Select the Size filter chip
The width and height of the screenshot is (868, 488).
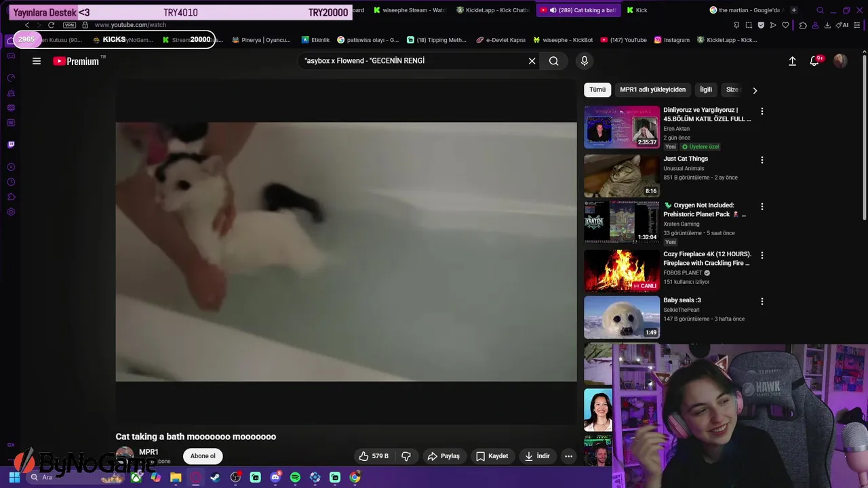[732, 89]
